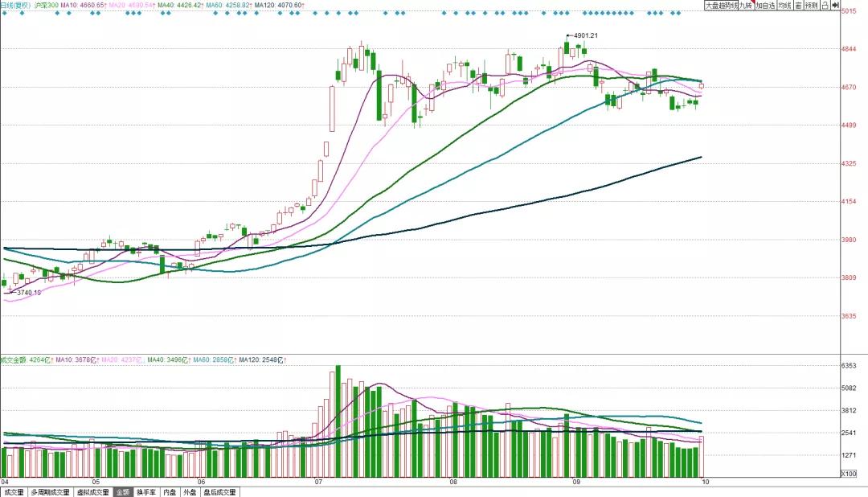Click the MA120: 4070.60 indicator label
868x497 pixels.
click(x=279, y=5)
